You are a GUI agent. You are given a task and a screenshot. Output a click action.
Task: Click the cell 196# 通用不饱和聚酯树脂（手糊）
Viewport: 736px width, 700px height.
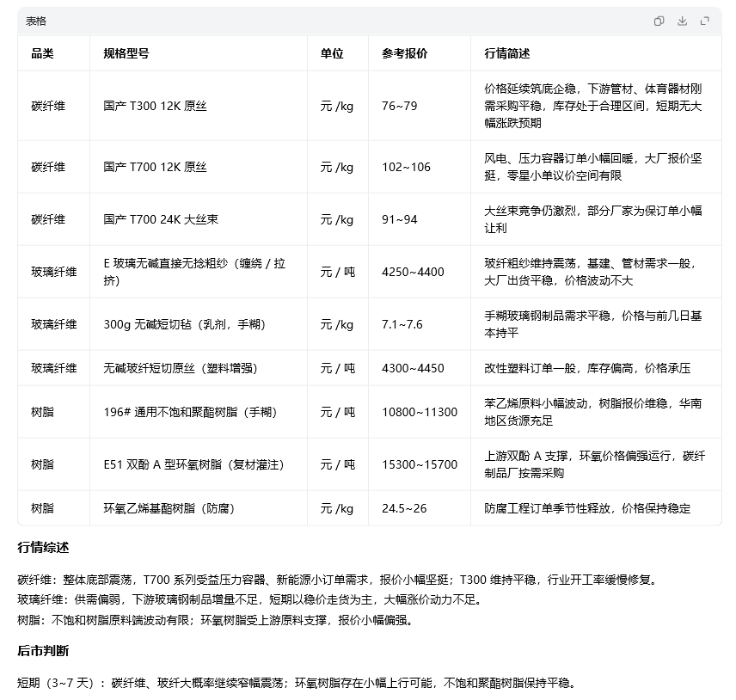click(190, 412)
